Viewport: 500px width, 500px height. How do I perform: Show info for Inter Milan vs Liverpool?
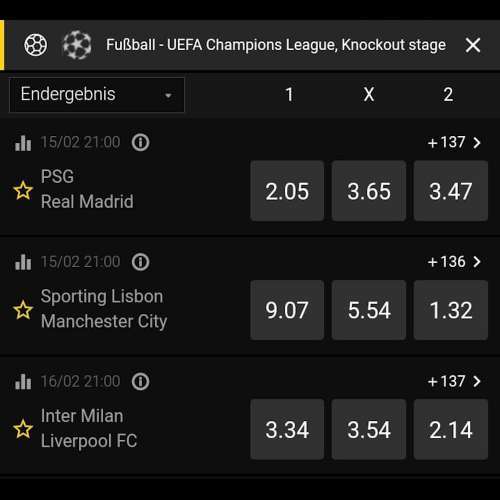click(140, 381)
